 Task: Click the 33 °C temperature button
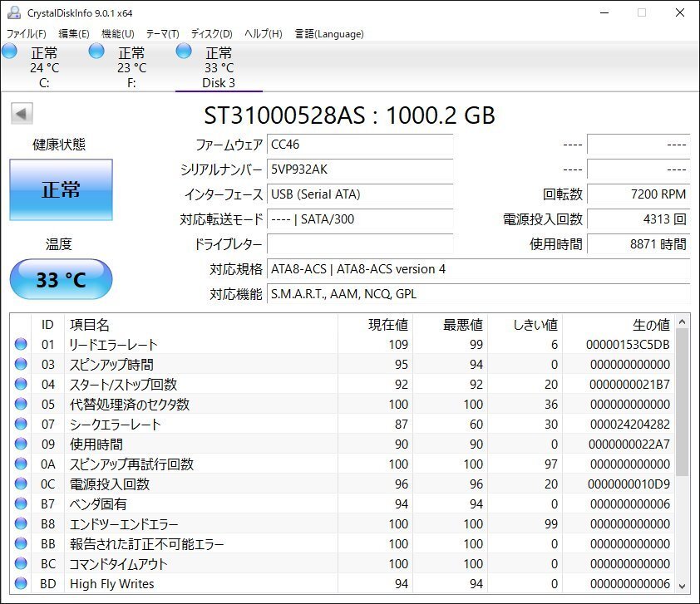pyautogui.click(x=61, y=279)
